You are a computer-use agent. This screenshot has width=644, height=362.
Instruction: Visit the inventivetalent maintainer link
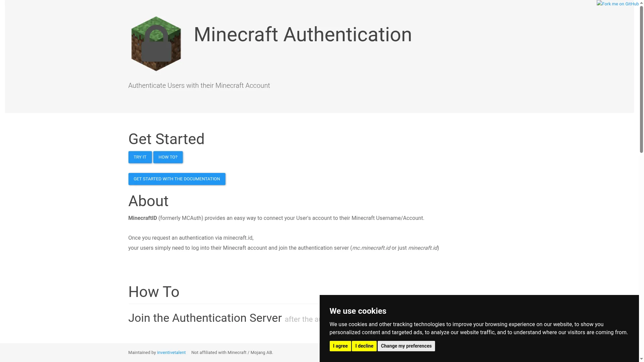[171, 353]
